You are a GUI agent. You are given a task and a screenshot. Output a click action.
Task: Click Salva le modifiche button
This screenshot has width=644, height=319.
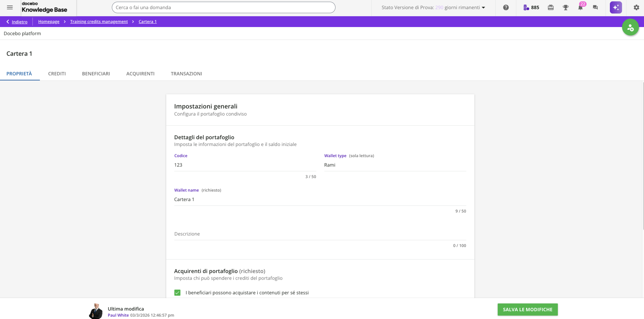point(527,310)
